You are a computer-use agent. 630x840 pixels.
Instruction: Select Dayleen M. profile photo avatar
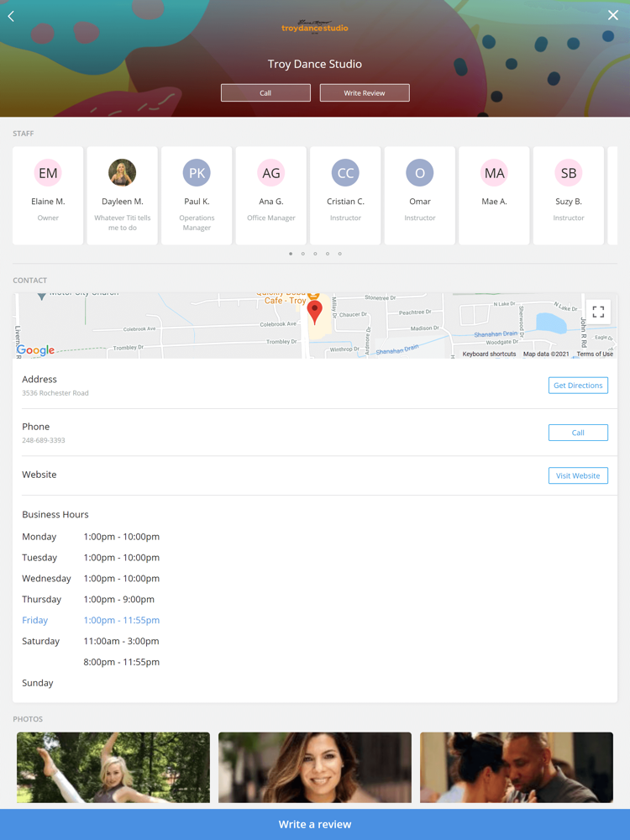pyautogui.click(x=122, y=172)
